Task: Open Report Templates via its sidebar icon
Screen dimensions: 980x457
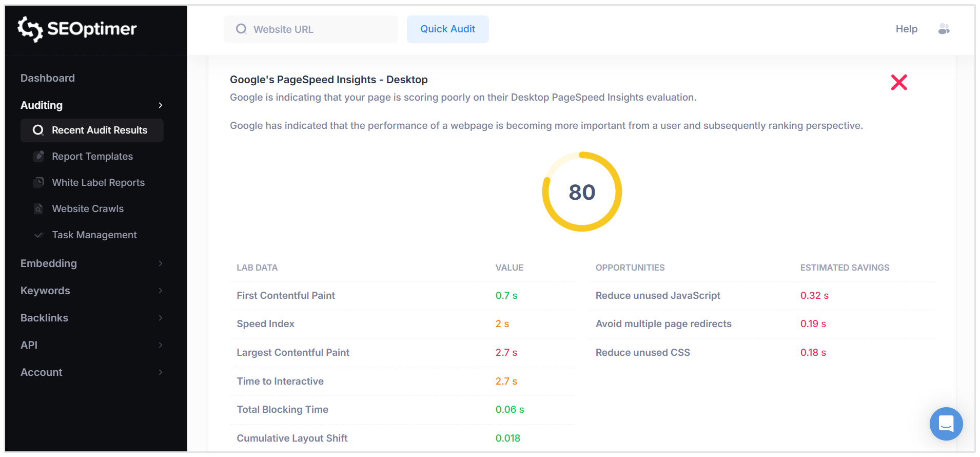Action: pos(40,156)
